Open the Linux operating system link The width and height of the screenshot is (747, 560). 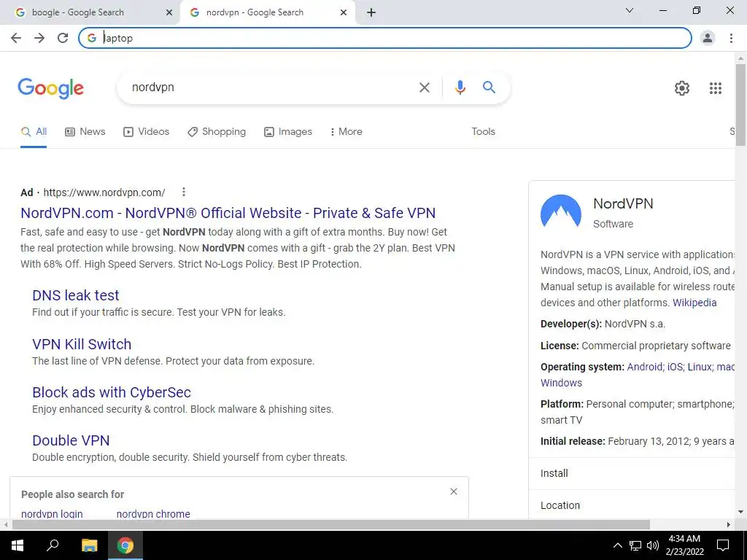tap(700, 367)
